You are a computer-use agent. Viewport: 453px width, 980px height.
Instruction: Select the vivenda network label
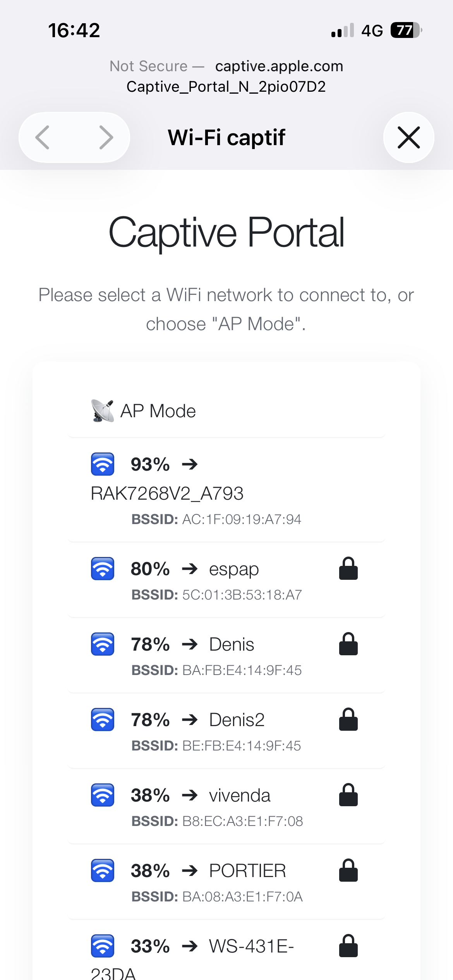240,795
